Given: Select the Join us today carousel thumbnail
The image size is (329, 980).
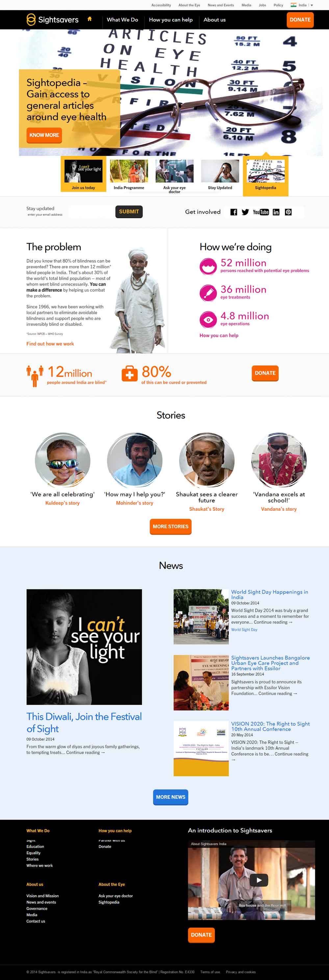Looking at the screenshot, I should (83, 175).
